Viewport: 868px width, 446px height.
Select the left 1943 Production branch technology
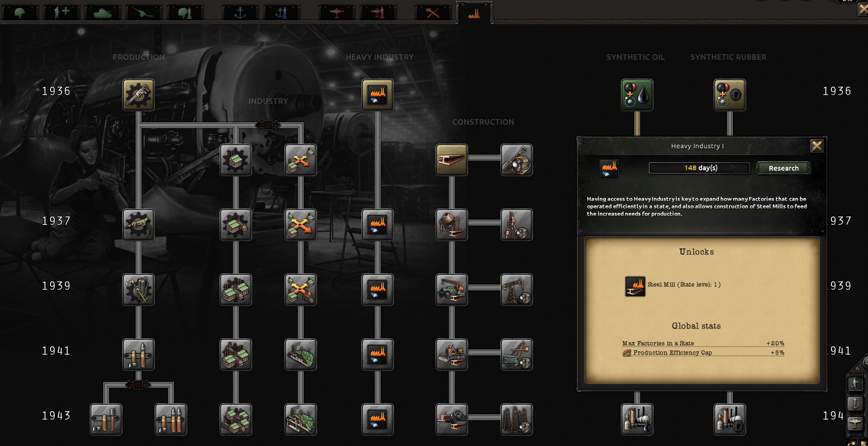tap(106, 420)
